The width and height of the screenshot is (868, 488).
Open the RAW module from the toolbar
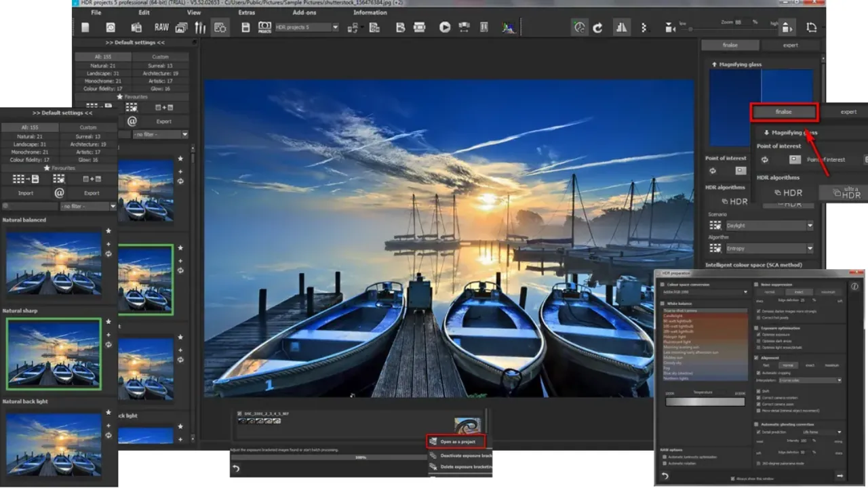161,28
